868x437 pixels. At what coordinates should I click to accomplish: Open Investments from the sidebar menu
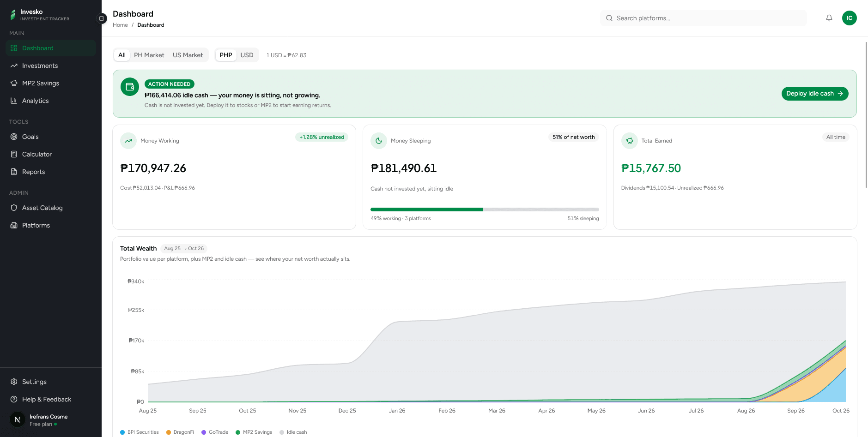pos(51,66)
